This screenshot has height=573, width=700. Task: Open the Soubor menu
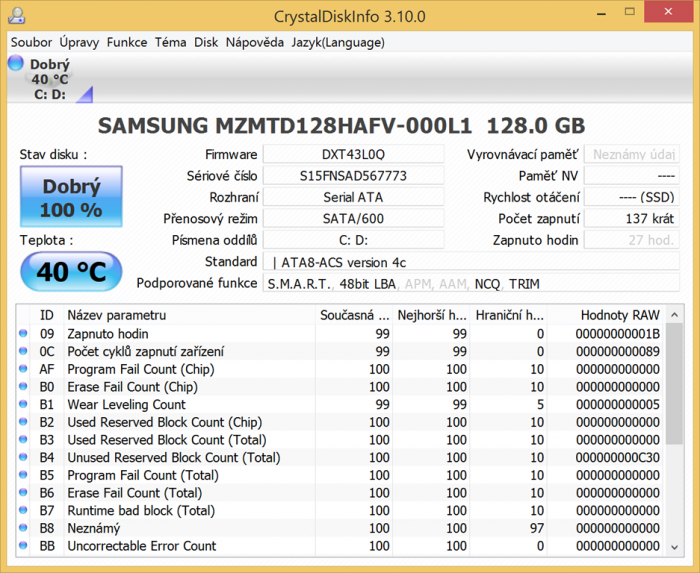(31, 42)
